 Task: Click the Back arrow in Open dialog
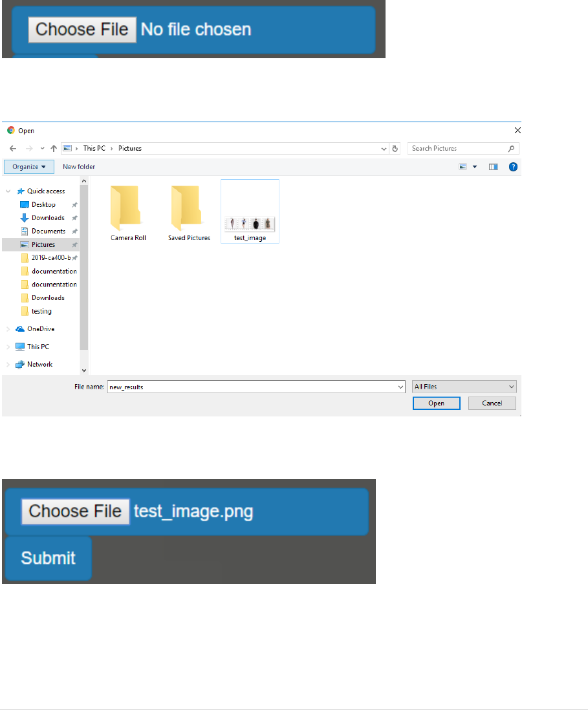point(13,149)
